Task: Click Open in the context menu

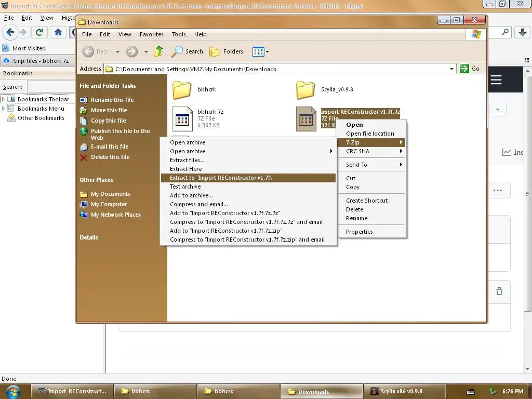Action: pyautogui.click(x=372, y=125)
